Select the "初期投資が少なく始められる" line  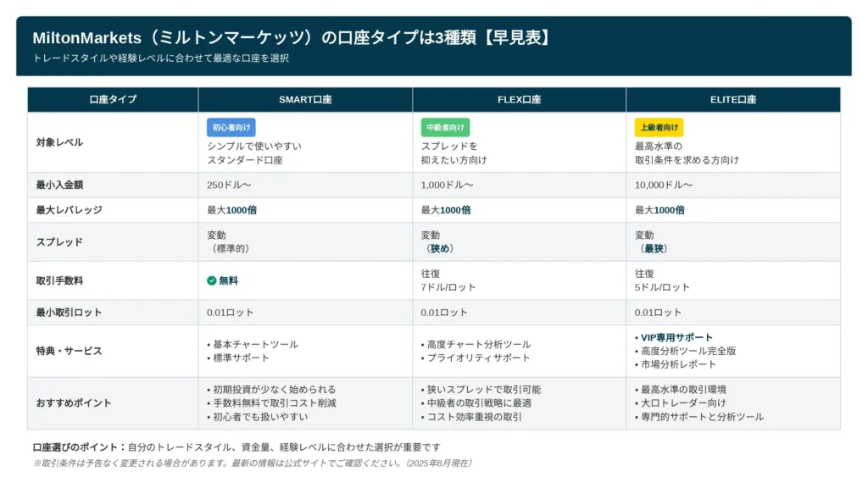point(271,390)
